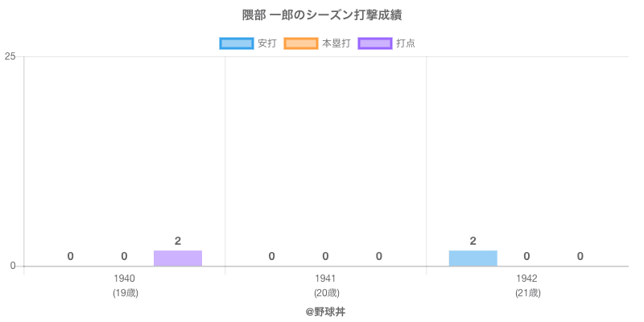Click the blue 安打 legend swatch
Image resolution: width=644 pixels, height=322 pixels.
click(236, 43)
